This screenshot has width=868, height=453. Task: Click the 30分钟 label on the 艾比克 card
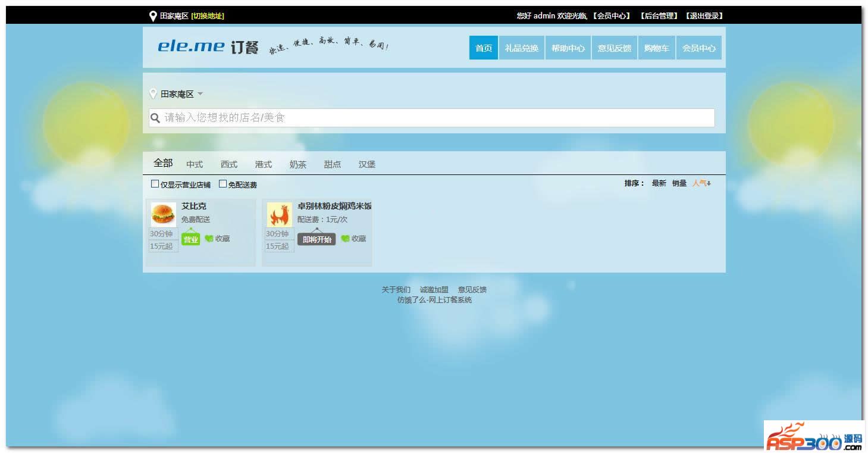click(161, 234)
